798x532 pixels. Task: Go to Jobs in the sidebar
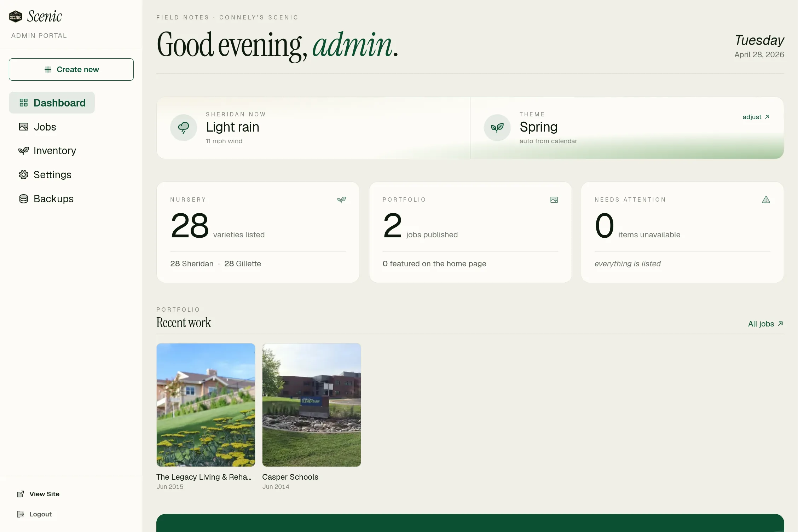point(37,127)
